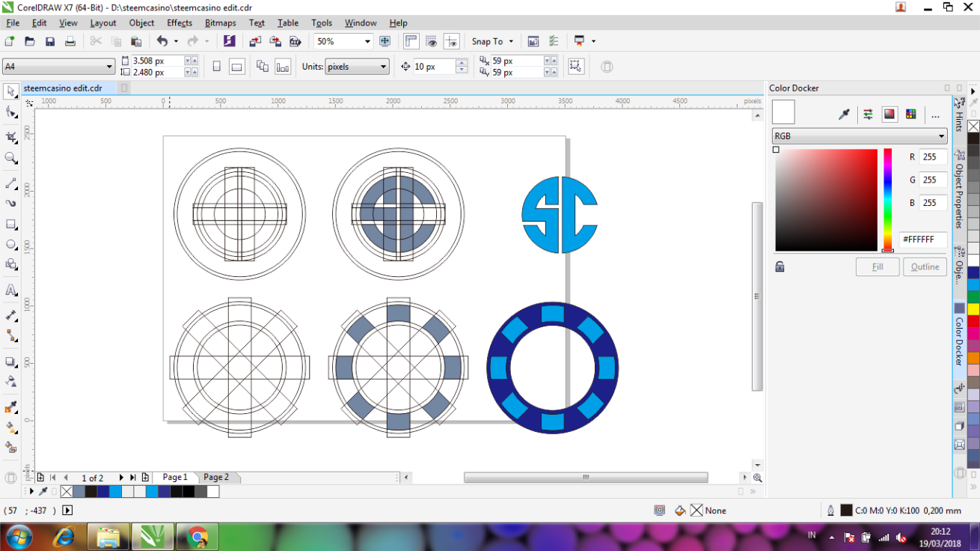The height and width of the screenshot is (551, 980).
Task: Toggle Show Rulers button
Action: 411,41
